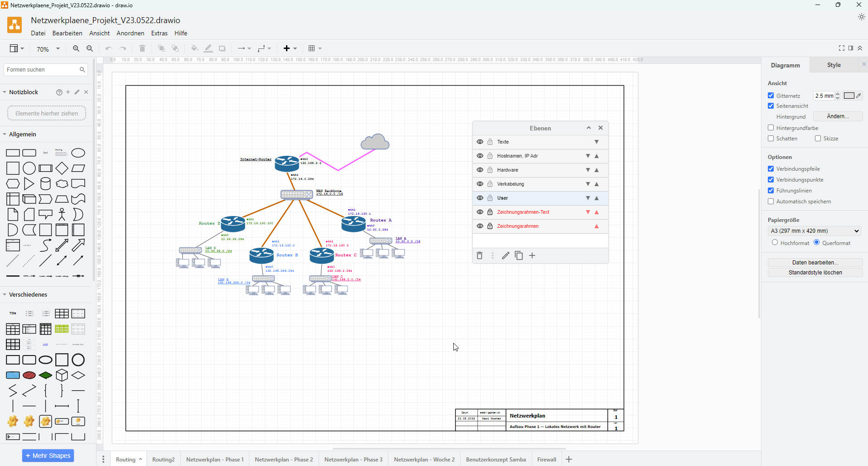Screen dimensions: 868x466
Task: Collapse the Verschiedenes shapes section
Action: pos(28,294)
